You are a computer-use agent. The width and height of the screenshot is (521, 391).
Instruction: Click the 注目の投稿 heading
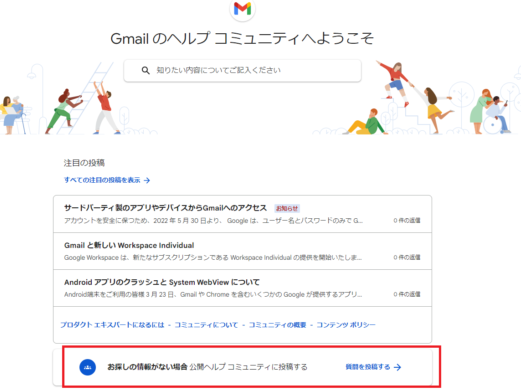pyautogui.click(x=84, y=163)
